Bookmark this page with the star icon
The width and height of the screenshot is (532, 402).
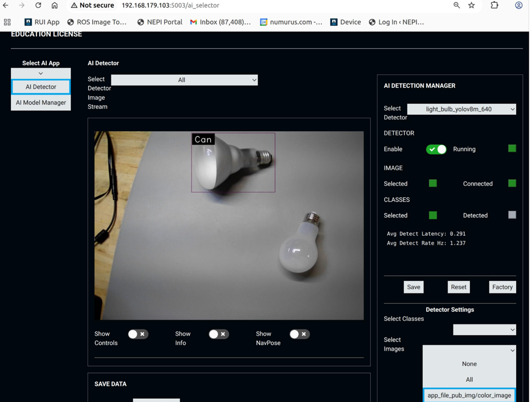(471, 5)
